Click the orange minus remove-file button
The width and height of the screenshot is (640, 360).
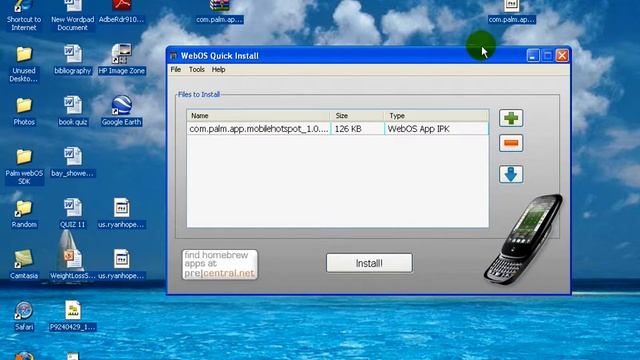[511, 143]
